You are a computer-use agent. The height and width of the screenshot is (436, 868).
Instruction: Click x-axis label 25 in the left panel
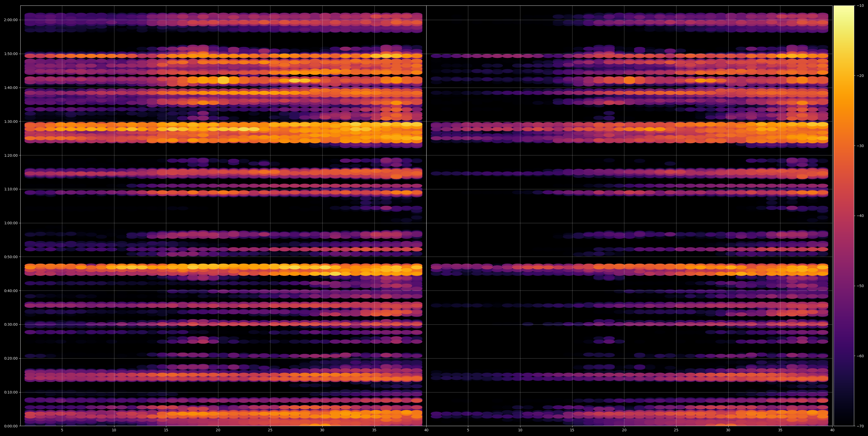[x=270, y=430]
